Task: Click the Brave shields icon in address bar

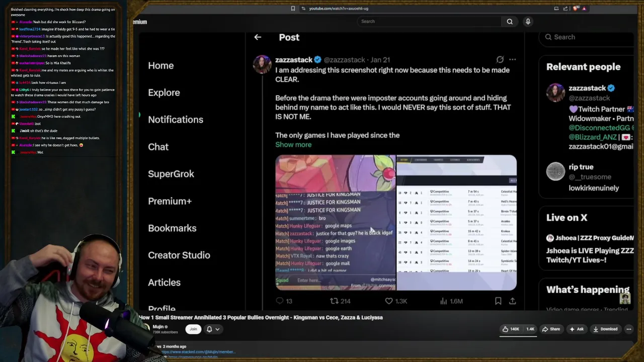Action: tap(576, 8)
